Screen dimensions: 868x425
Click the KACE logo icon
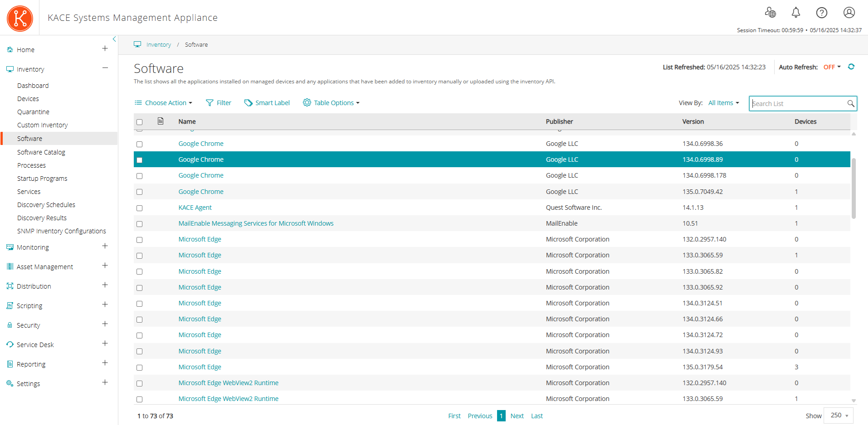pyautogui.click(x=20, y=19)
